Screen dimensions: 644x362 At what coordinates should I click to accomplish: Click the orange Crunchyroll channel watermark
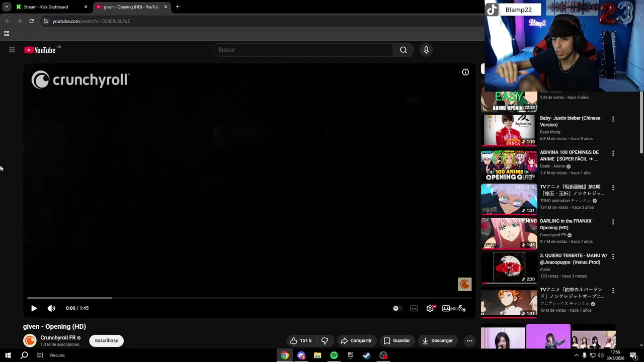point(465,284)
